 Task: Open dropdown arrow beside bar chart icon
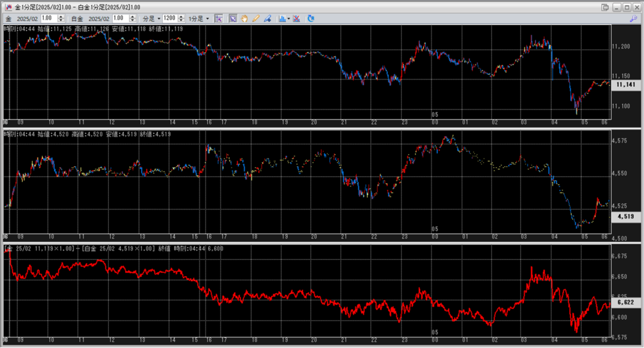point(289,19)
